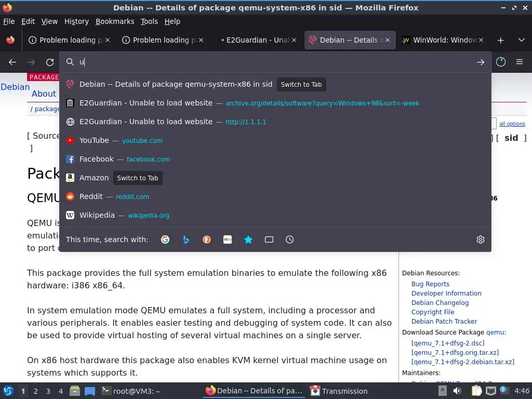Download qemu_7.1+dfsg.orig.tar.xz file
The image size is (532, 399).
coord(455,353)
